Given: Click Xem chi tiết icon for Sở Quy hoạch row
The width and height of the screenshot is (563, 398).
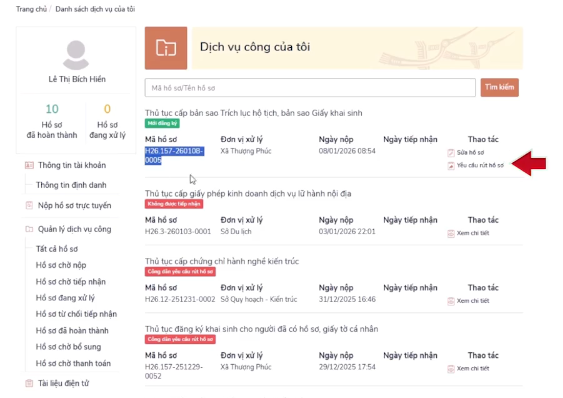Looking at the screenshot, I should point(451,301).
